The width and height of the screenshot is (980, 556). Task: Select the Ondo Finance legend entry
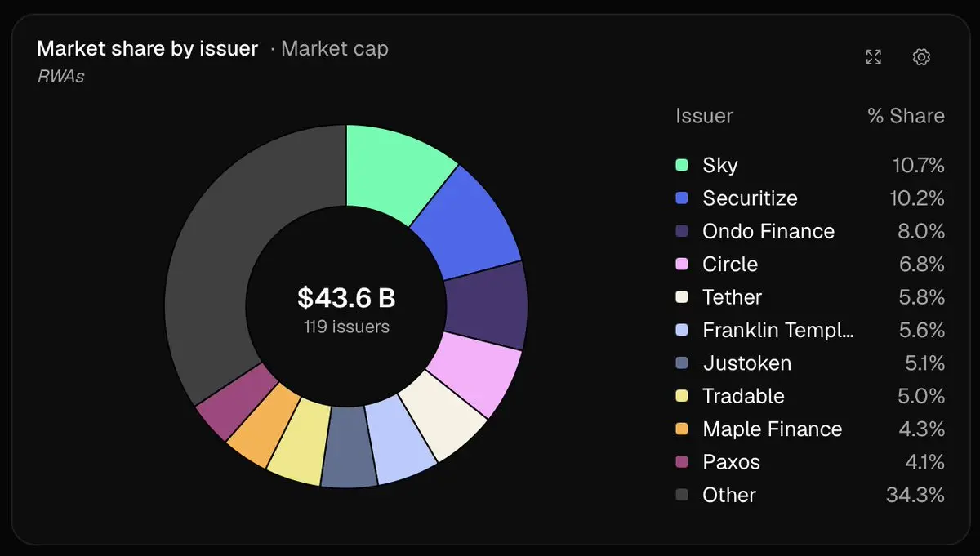pyautogui.click(x=810, y=231)
